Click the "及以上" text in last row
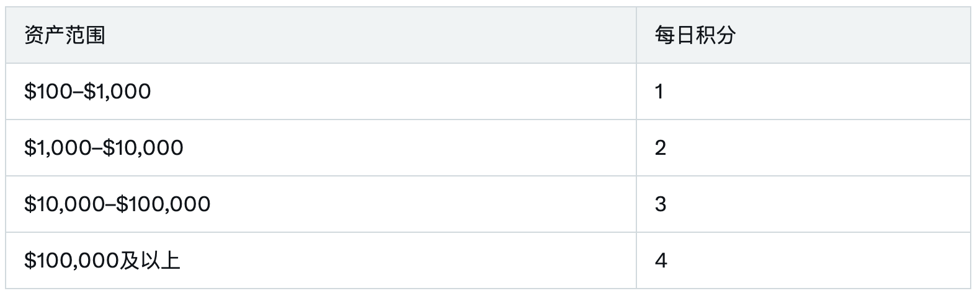The image size is (980, 296). (x=150, y=261)
